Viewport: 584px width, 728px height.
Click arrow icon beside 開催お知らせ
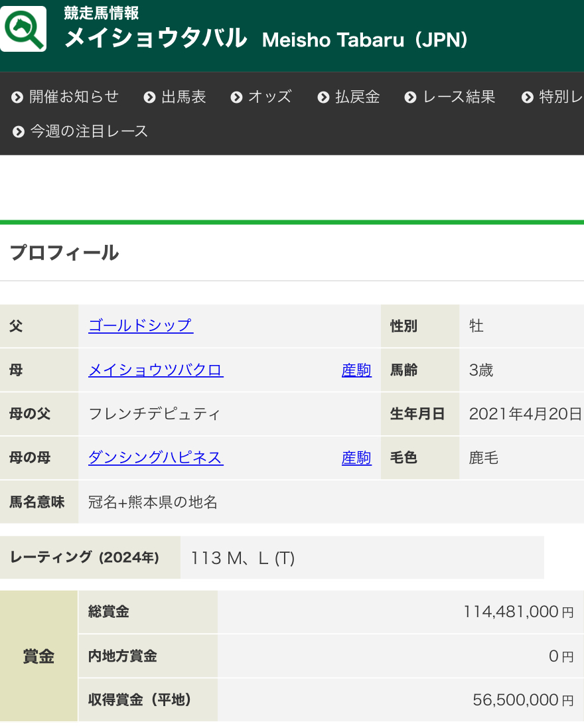pos(17,98)
